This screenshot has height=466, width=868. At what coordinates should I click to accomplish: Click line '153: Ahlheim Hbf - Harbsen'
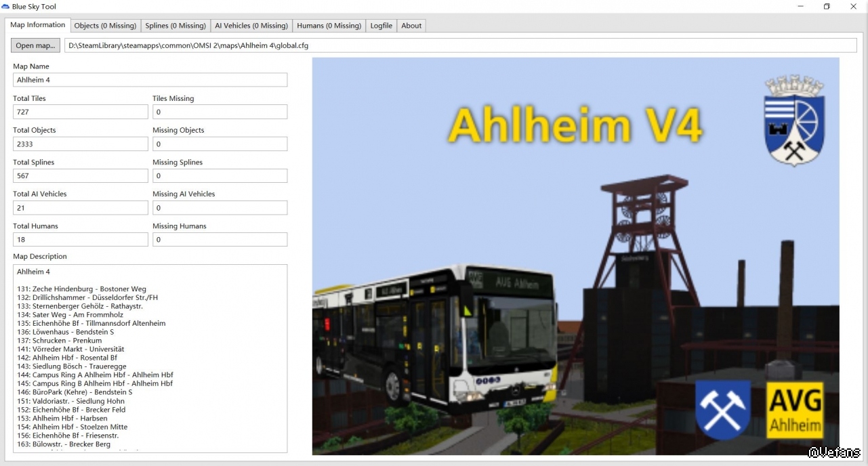tap(62, 419)
